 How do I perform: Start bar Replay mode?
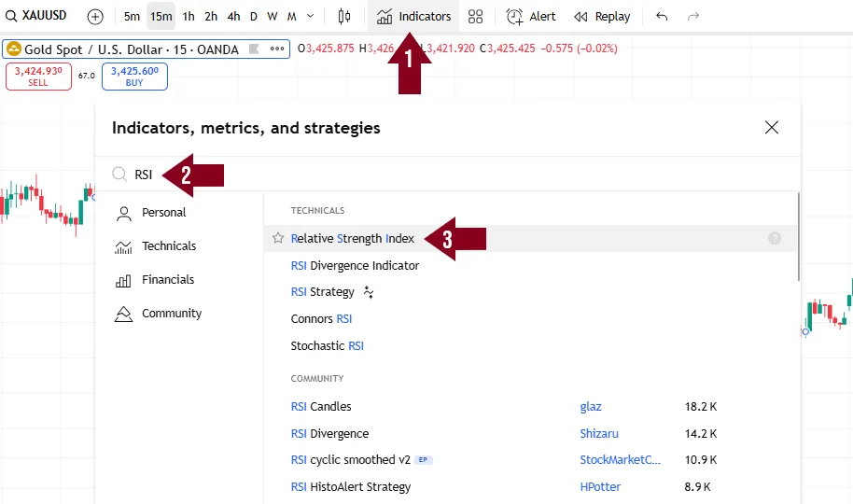(602, 16)
